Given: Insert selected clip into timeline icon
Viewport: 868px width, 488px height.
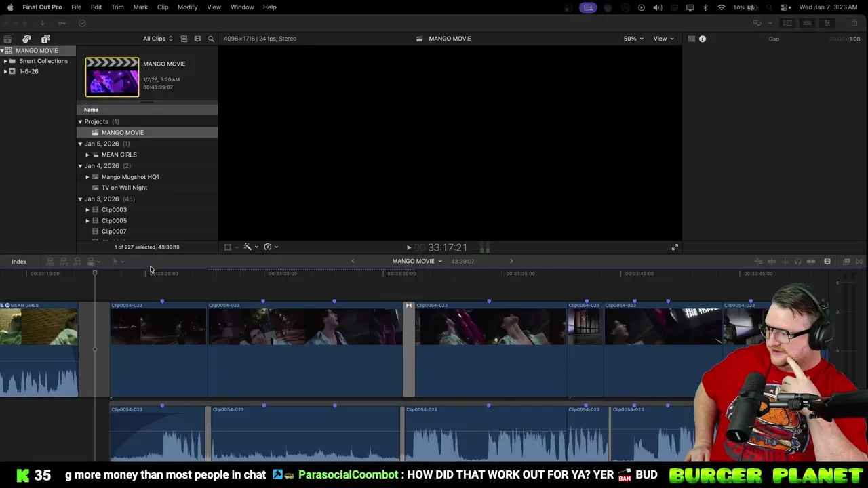Looking at the screenshot, I should pyautogui.click(x=64, y=262).
